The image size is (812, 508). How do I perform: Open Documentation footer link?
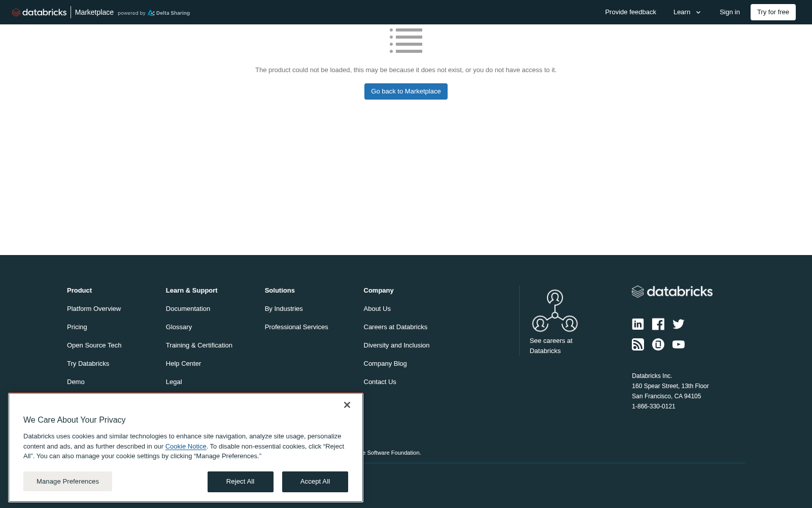coord(188,309)
